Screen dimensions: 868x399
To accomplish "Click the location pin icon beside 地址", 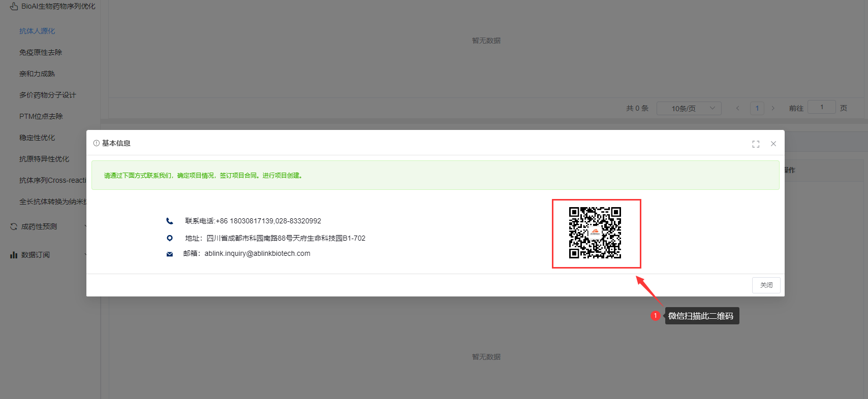I will tap(170, 238).
